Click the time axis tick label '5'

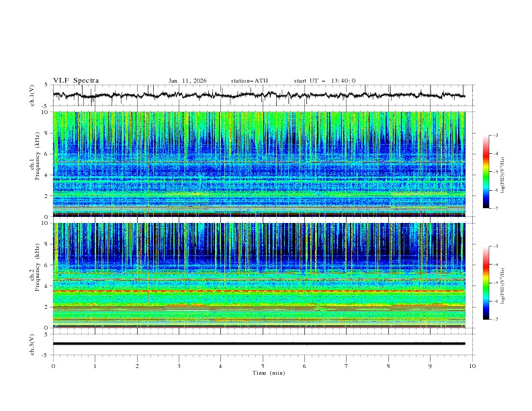263,366
